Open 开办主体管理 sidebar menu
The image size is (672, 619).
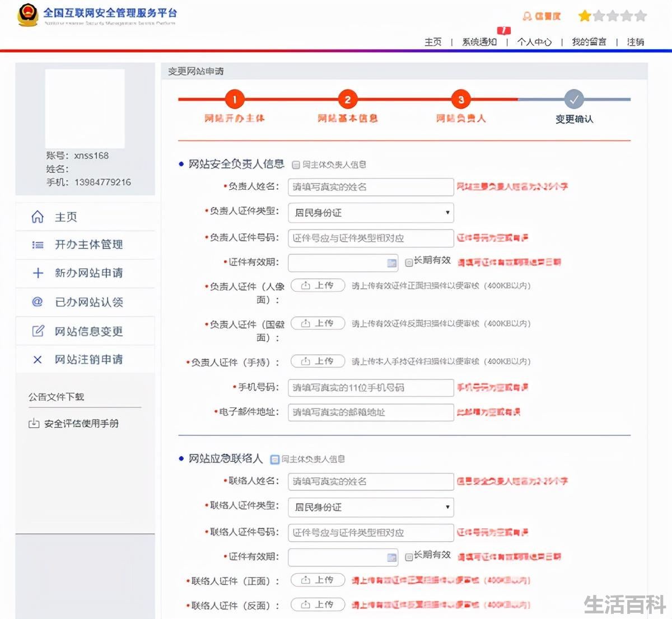[x=85, y=245]
